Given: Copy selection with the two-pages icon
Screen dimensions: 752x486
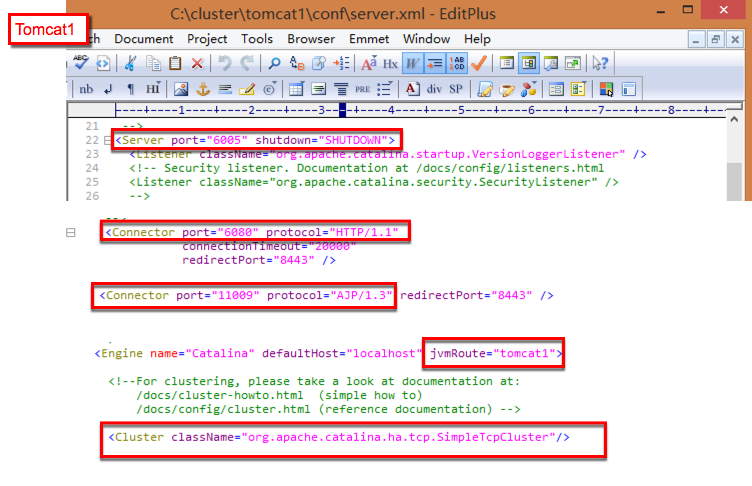Looking at the screenshot, I should pos(153,63).
